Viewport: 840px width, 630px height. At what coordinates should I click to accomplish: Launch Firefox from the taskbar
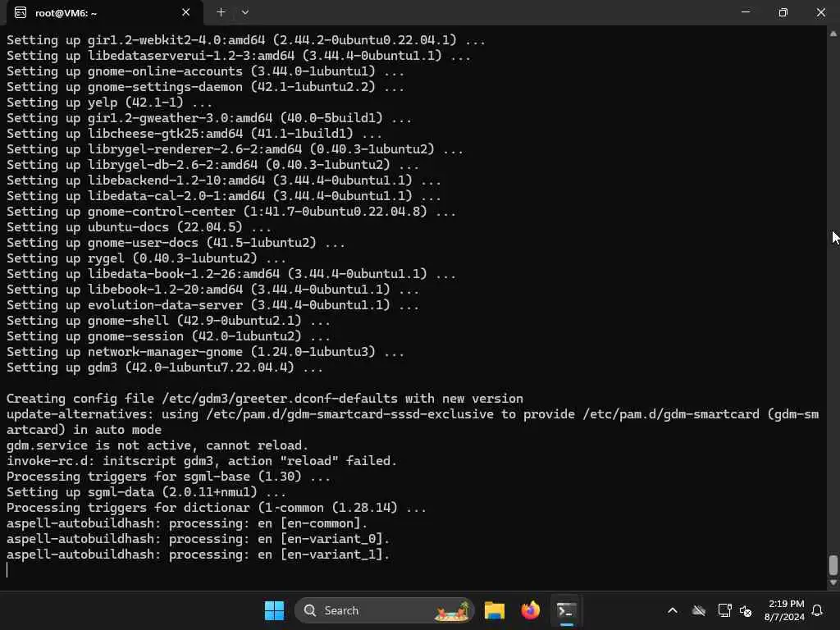pos(531,610)
